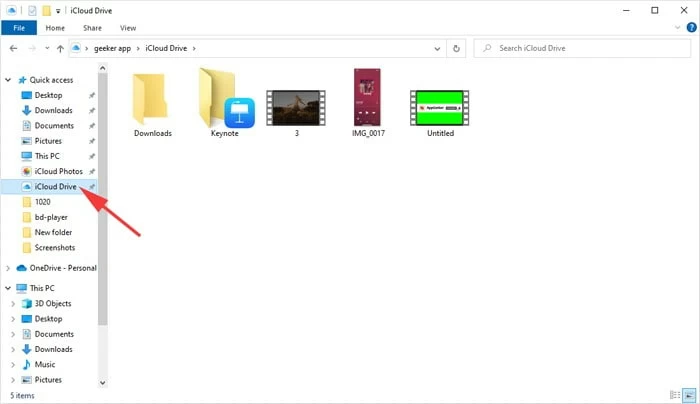Open the Share ribbon tab
Viewport: 700px width, 404px height.
click(x=90, y=28)
